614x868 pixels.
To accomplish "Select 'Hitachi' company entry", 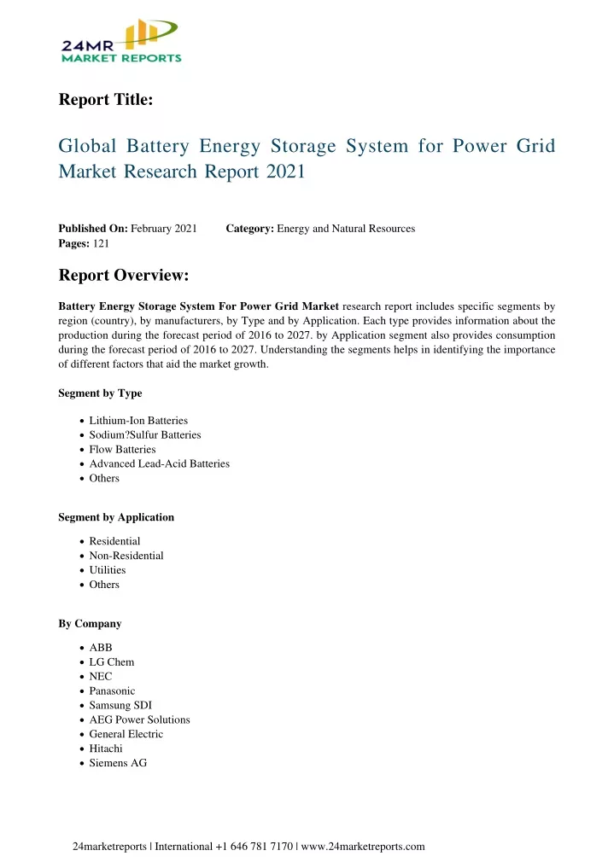I will pyautogui.click(x=106, y=749).
